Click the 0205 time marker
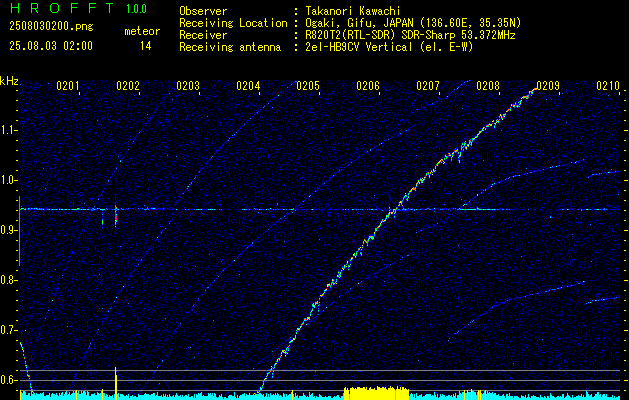 308,85
